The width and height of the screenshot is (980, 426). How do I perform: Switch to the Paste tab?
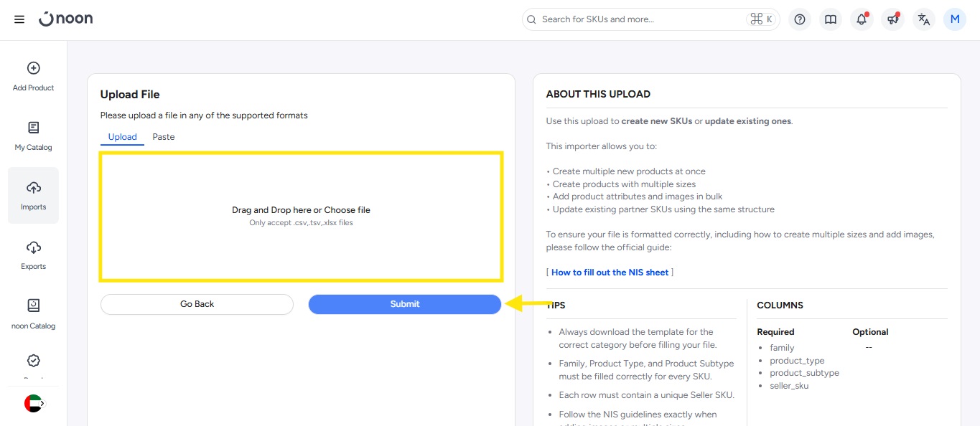(x=163, y=137)
